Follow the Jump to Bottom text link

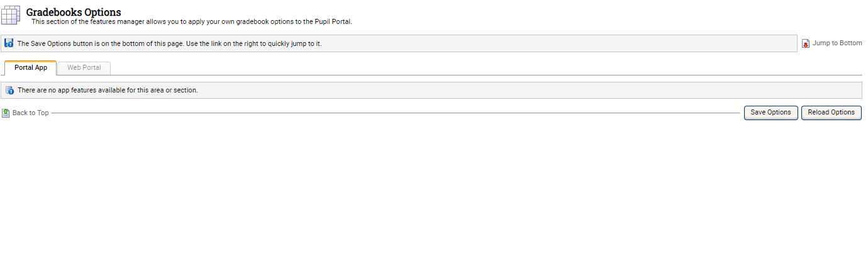[x=837, y=43]
